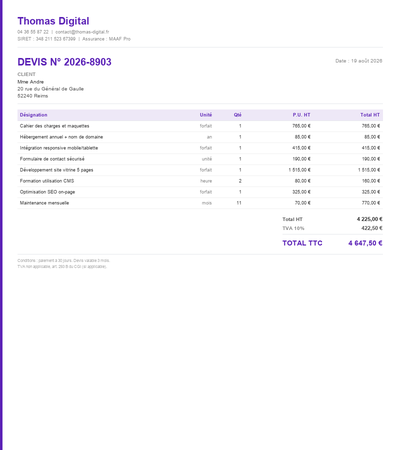Click the "CLIENT" label
Viewport: 400px width, 450px height.
(x=26, y=74)
